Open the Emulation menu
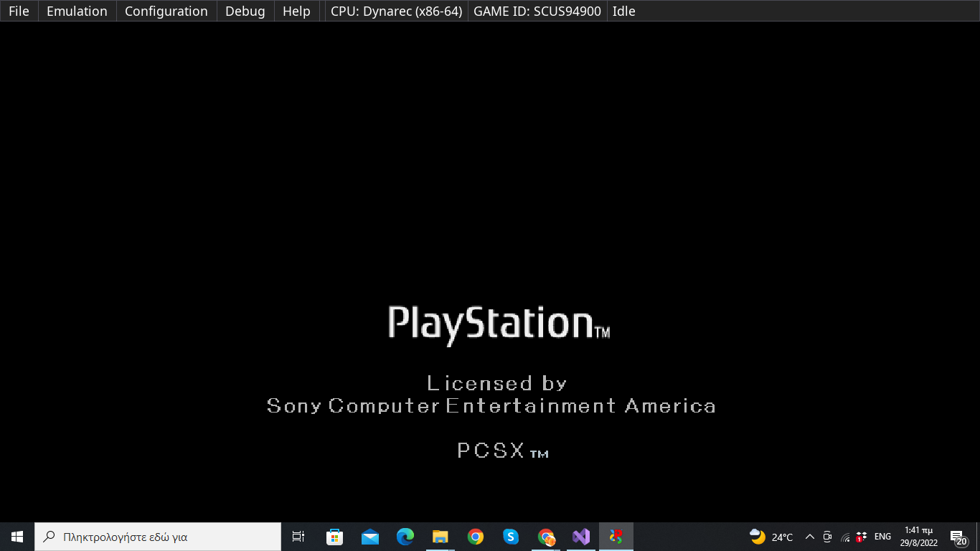Image resolution: width=980 pixels, height=551 pixels. point(77,11)
